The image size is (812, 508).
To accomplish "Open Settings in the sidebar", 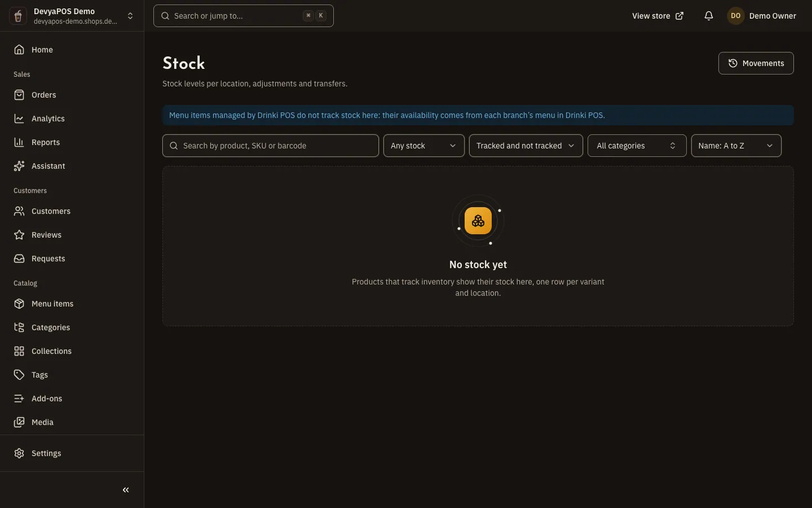I will [72, 453].
